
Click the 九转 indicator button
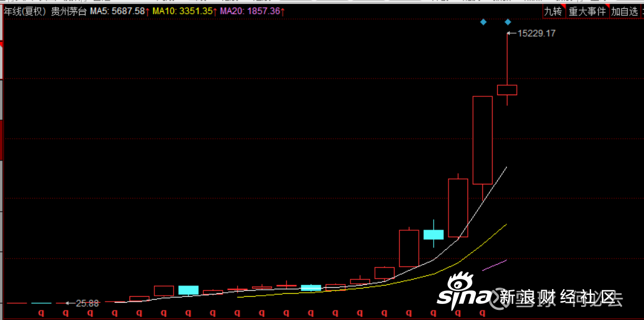coord(554,11)
